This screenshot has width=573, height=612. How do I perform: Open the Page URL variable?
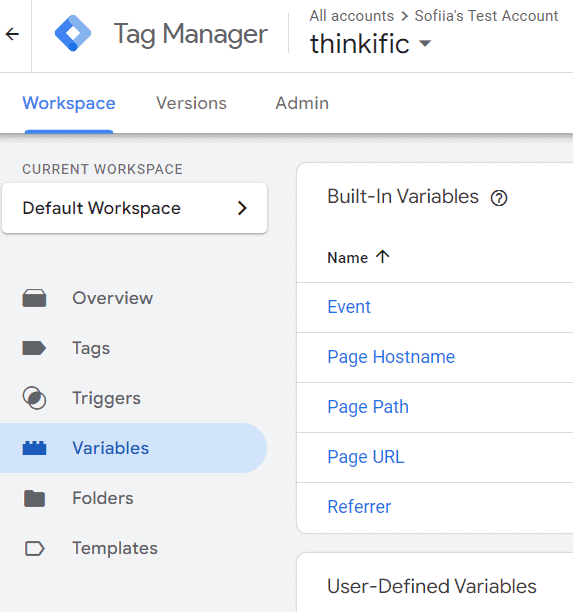tap(366, 457)
